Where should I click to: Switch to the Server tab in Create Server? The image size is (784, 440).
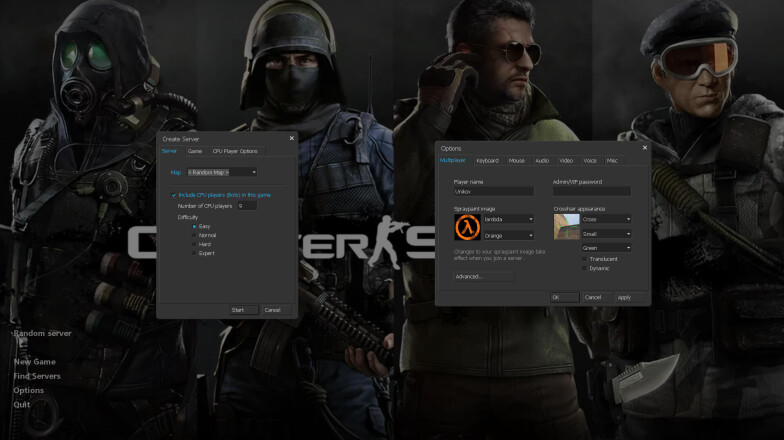[169, 151]
